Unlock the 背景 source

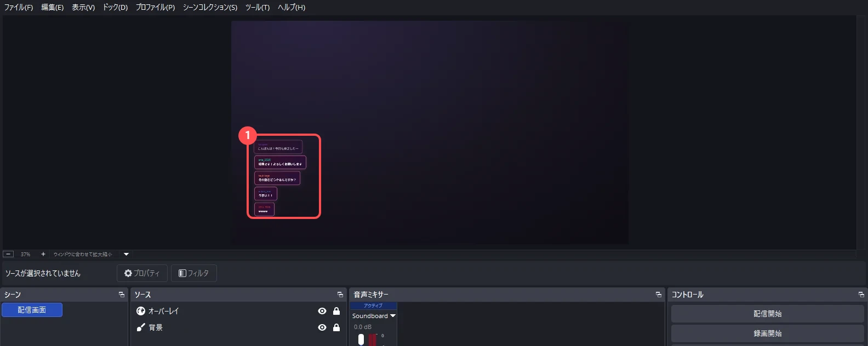point(336,327)
